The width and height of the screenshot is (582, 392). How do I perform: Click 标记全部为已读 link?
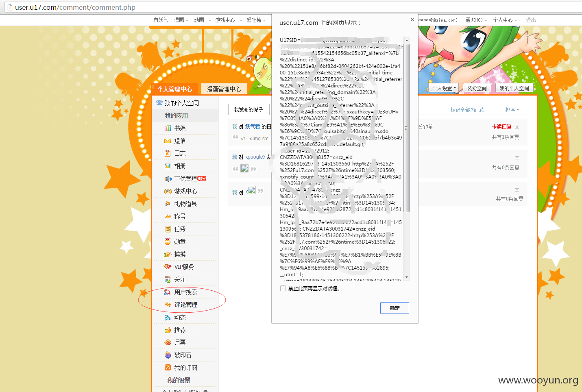coord(467,110)
